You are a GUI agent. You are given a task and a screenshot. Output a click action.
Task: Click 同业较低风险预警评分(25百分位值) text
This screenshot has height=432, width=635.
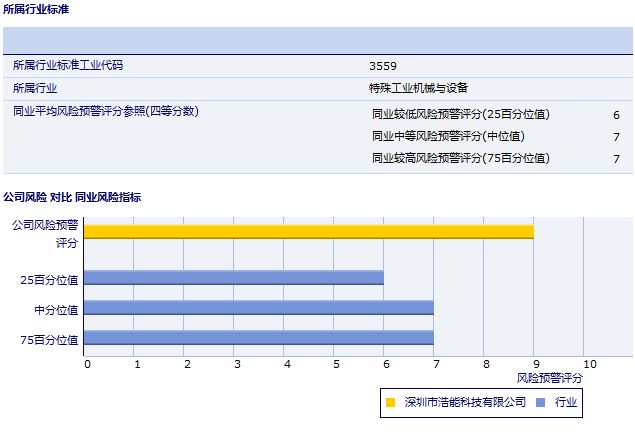[461, 114]
